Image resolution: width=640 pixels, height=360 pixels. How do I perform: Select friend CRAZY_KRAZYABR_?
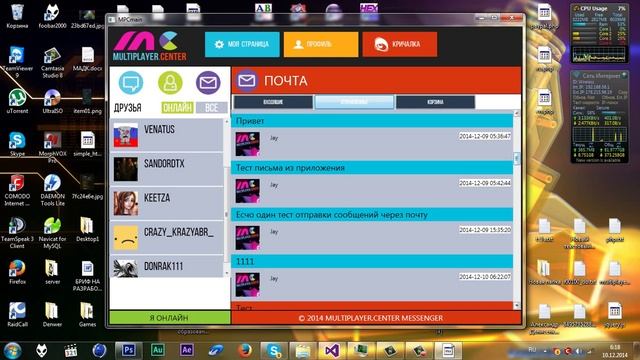tap(167, 238)
